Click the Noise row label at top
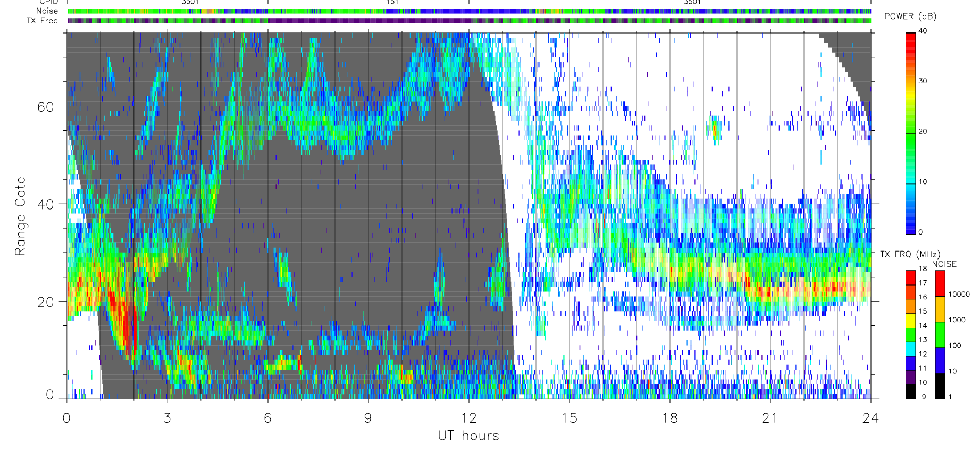 pyautogui.click(x=47, y=11)
